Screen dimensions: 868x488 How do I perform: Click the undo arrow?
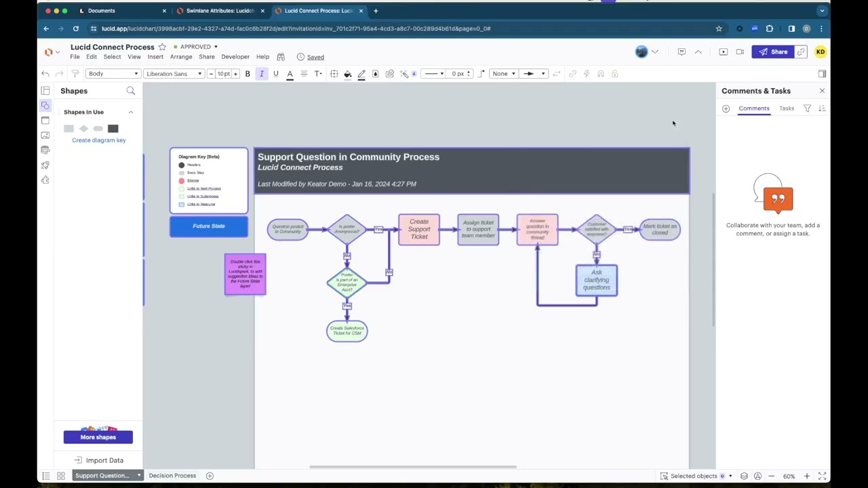tap(45, 74)
